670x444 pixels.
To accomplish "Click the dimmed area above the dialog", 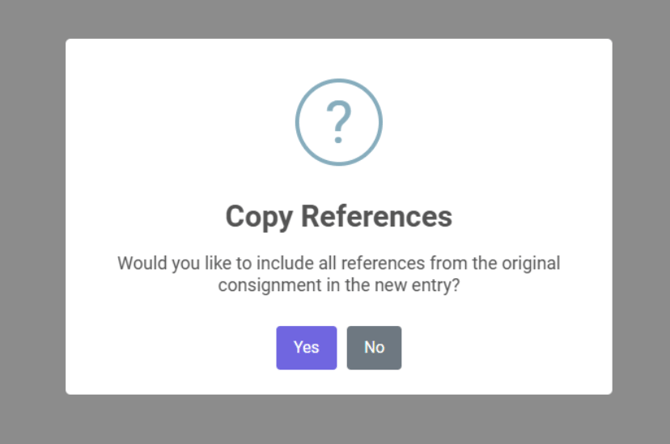I will [x=338, y=18].
